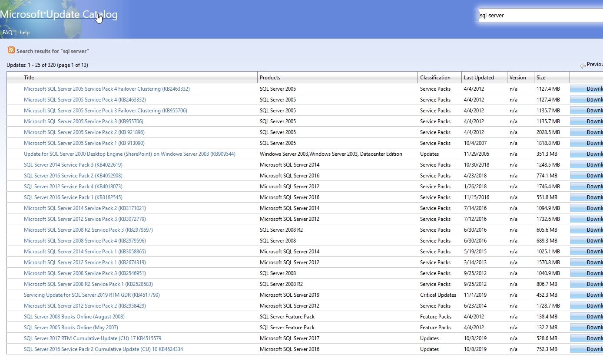Open the FAQ link
This screenshot has height=364, width=603.
click(7, 33)
